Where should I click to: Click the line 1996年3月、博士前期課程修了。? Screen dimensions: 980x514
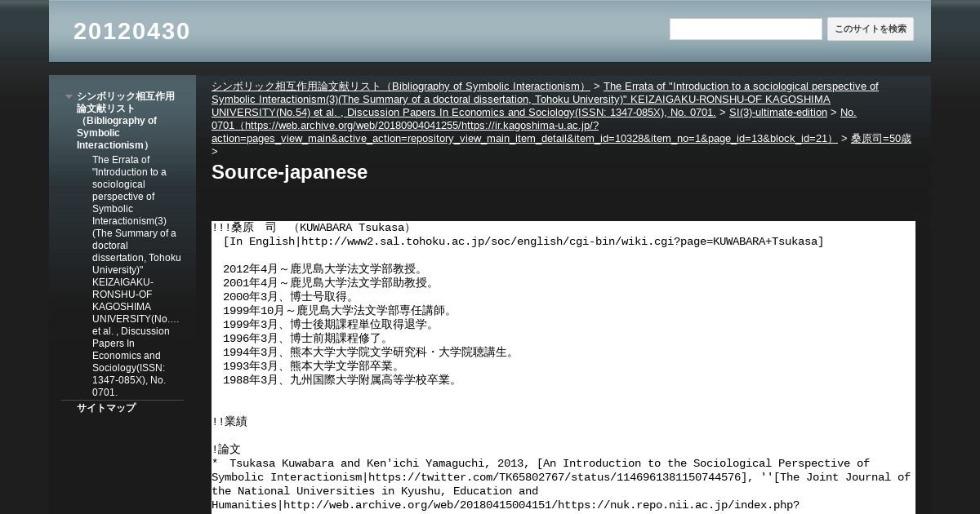pos(307,339)
